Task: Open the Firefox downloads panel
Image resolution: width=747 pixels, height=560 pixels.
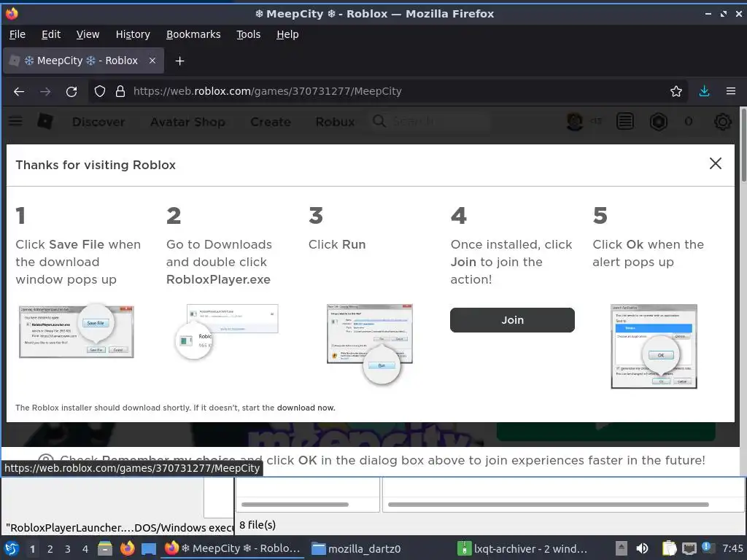Action: (x=704, y=91)
